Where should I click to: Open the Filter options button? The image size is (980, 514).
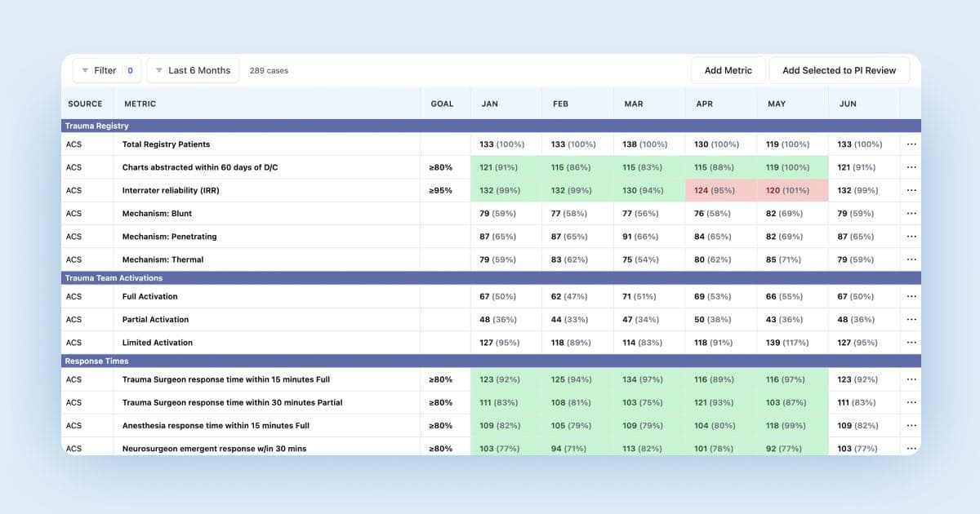click(106, 71)
